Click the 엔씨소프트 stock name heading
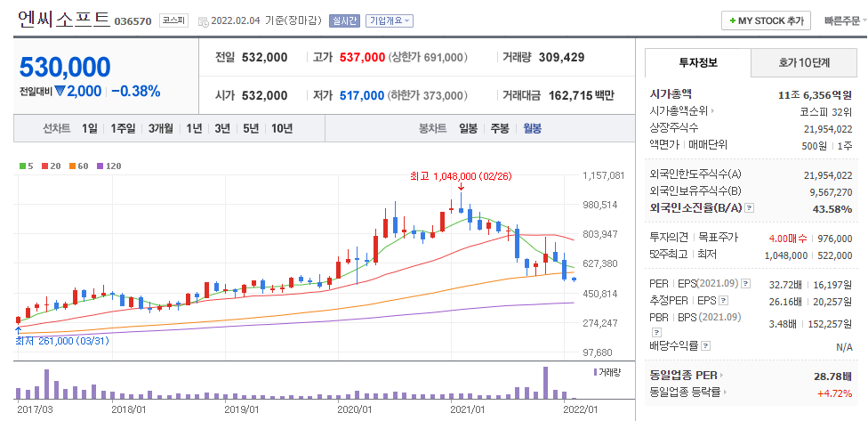The height and width of the screenshot is (421, 868). [64, 19]
